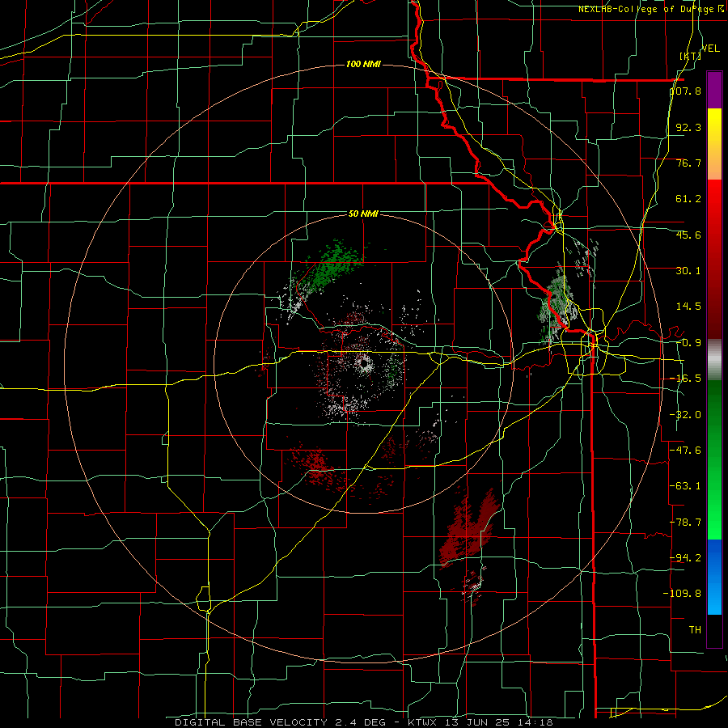Click the gray near-zero segment of the color bar
The image size is (728, 728).
tap(714, 360)
